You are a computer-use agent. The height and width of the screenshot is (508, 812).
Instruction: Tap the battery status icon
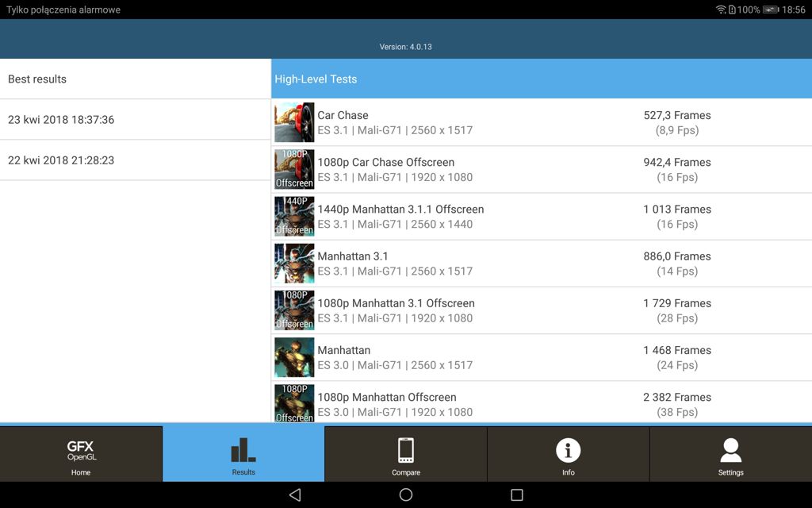pos(769,10)
